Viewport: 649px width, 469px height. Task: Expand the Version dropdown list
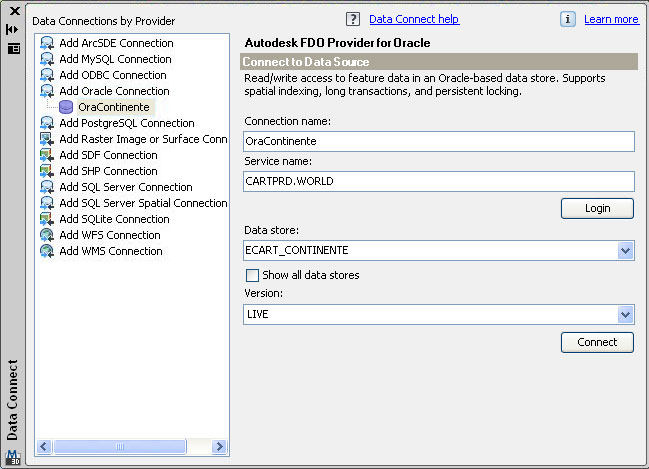coord(625,314)
